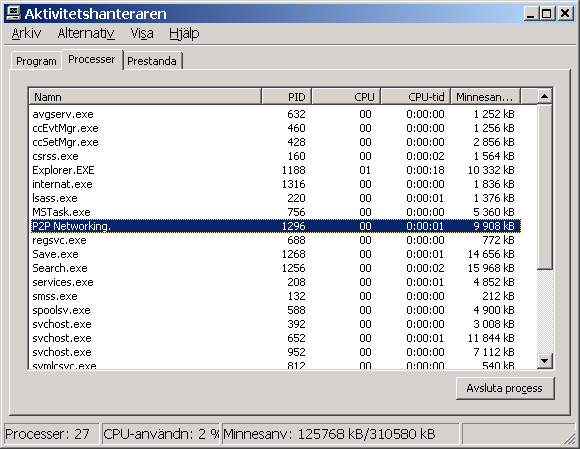The height and width of the screenshot is (449, 580).
Task: Click the Aktivitetshanteraren title bar icon
Action: [14, 13]
